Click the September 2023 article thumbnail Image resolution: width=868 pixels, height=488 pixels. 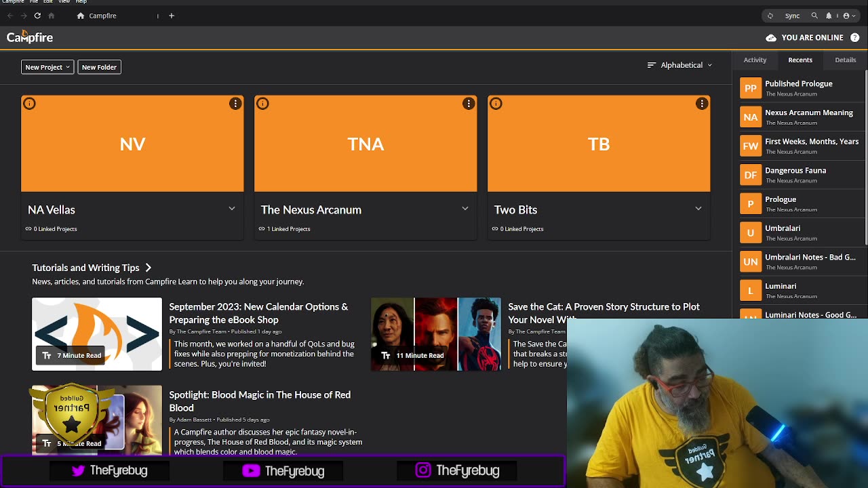click(x=97, y=334)
